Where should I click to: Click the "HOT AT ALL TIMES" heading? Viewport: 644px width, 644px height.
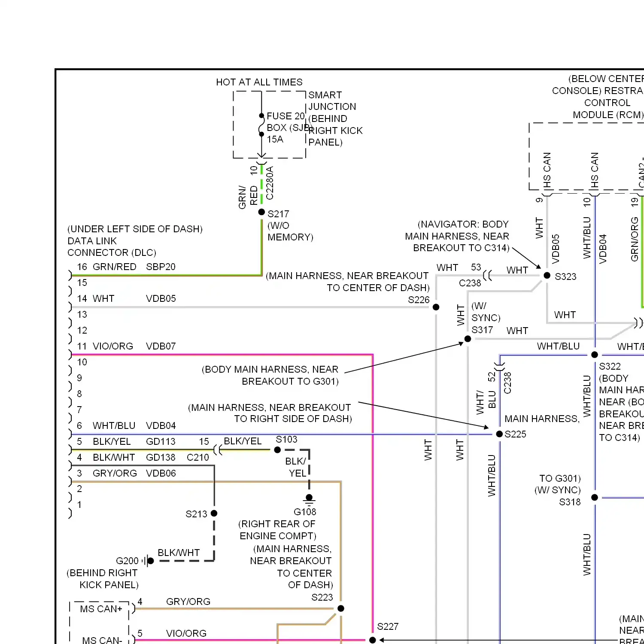pos(259,82)
